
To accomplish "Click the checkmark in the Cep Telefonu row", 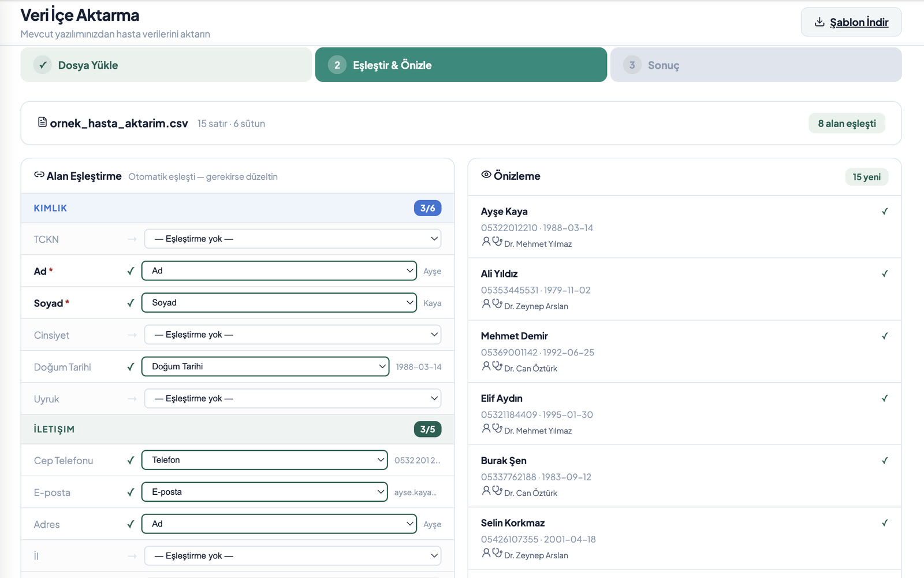I will click(131, 461).
